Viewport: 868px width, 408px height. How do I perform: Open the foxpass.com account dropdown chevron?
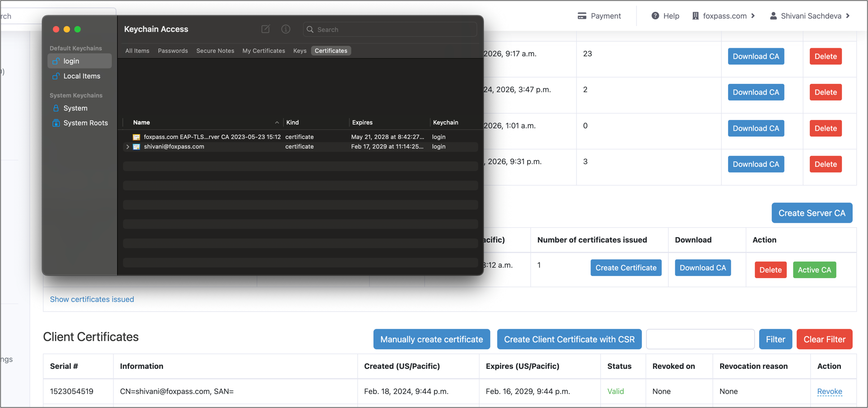pyautogui.click(x=753, y=16)
